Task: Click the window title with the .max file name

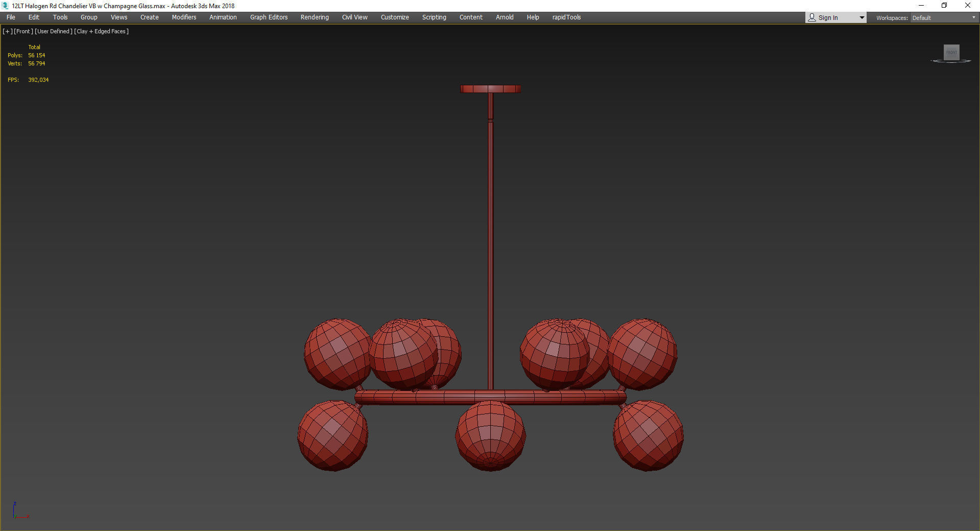Action: pos(123,6)
